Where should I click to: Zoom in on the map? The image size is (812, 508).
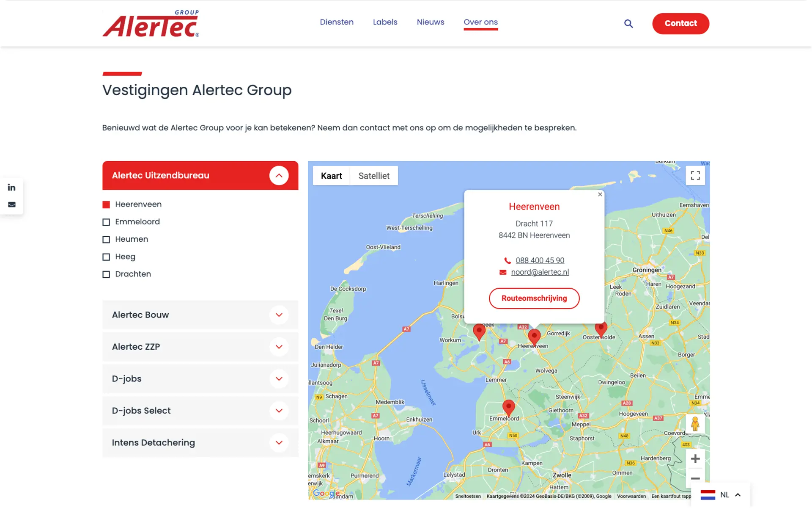pos(695,458)
